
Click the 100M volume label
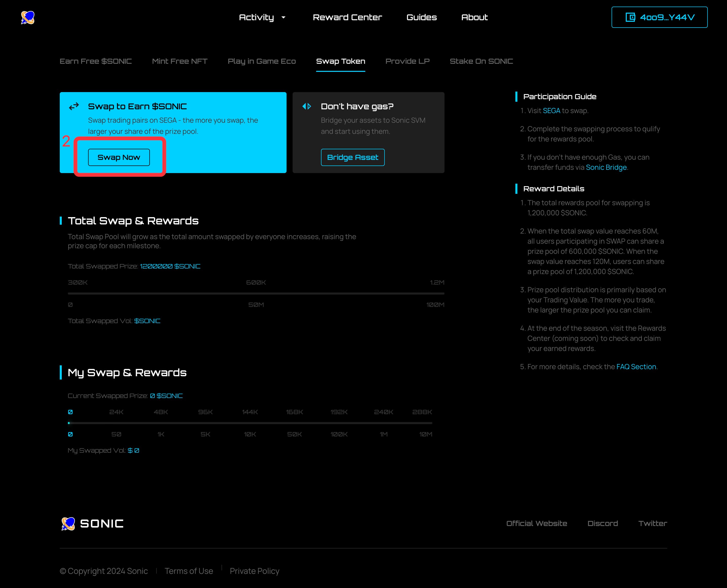coord(435,305)
